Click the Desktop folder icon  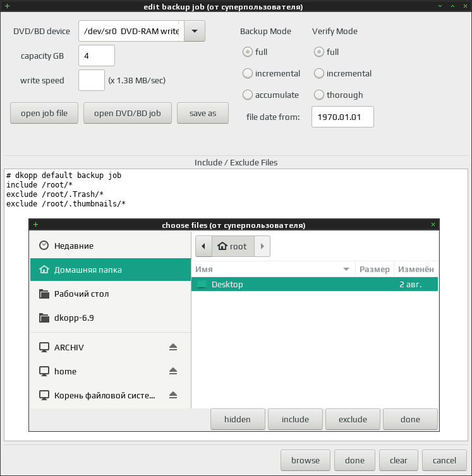coord(202,285)
